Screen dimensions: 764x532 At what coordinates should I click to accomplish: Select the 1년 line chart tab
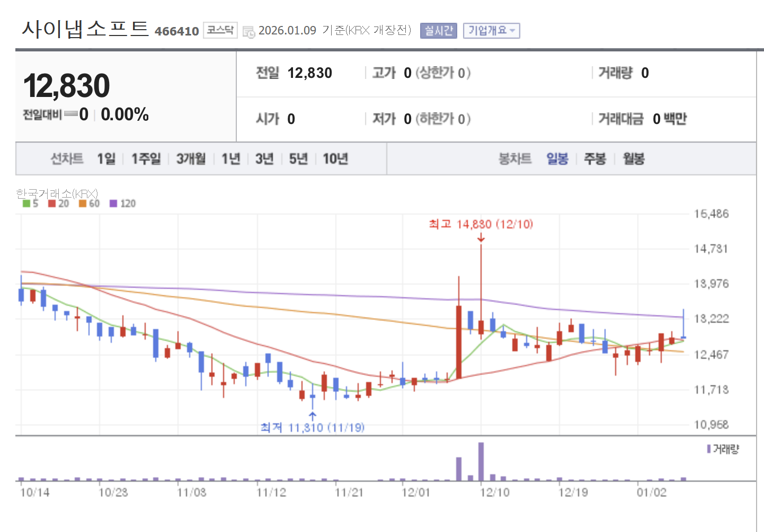tap(230, 158)
